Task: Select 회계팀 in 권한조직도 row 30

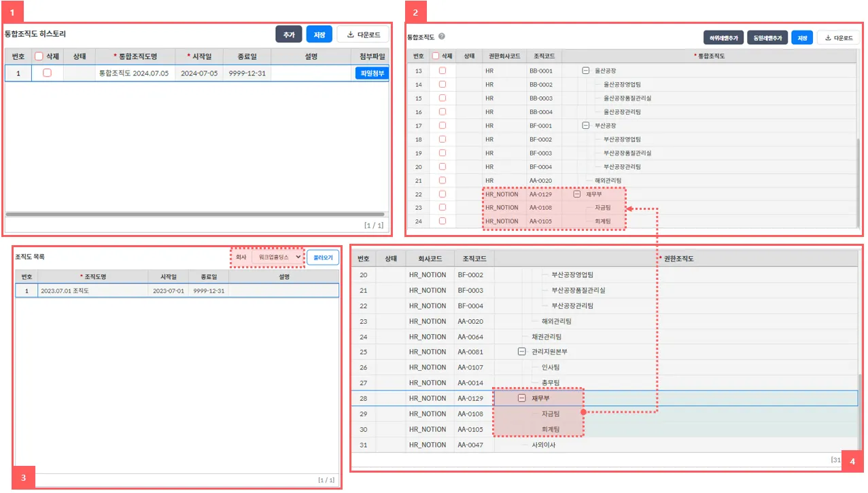Action: tap(551, 429)
